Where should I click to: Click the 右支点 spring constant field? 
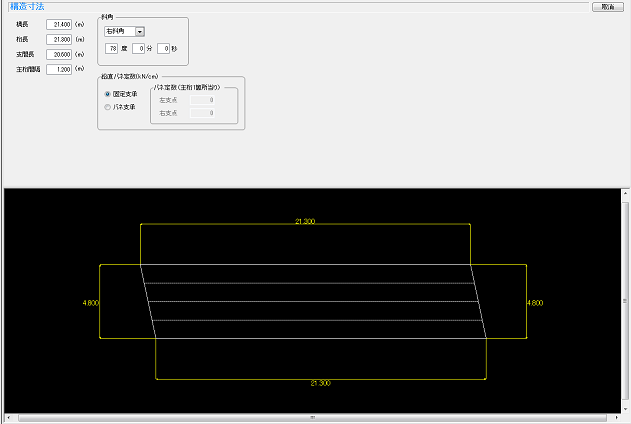(202, 113)
